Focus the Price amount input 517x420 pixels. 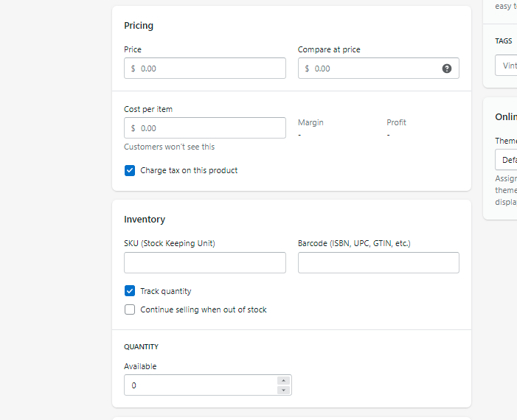tap(210, 69)
